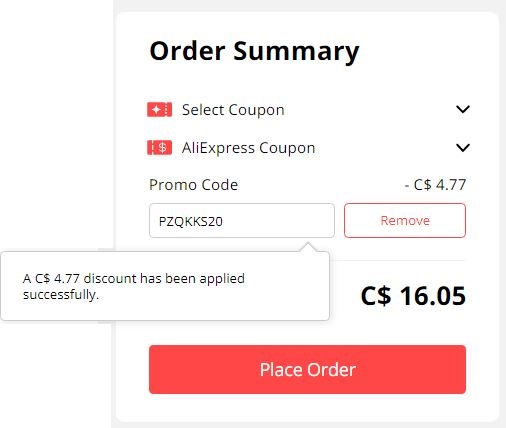Click the white card area below Place Order
Image resolution: width=506 pixels, height=428 pixels.
coord(307,408)
